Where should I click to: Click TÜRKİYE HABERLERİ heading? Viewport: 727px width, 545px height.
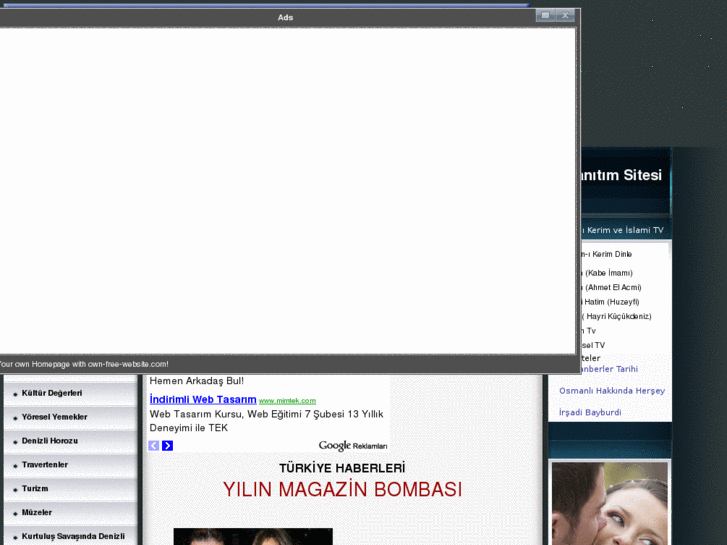click(x=342, y=468)
